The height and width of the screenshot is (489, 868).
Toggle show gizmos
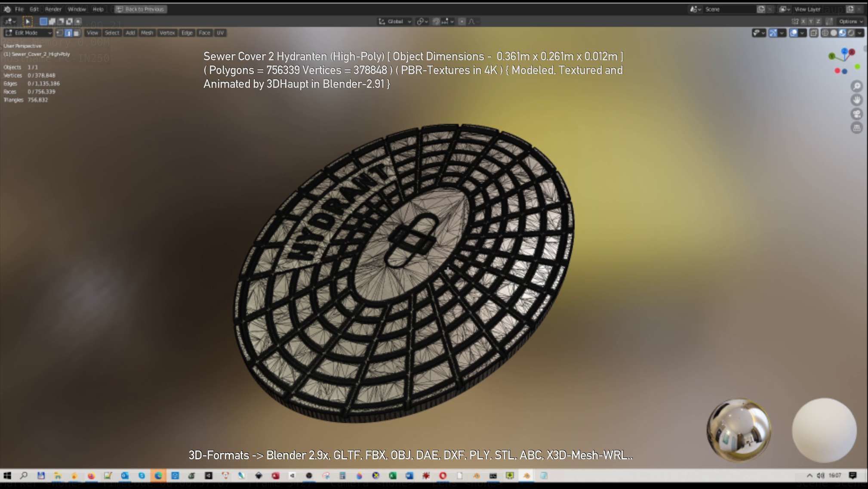point(773,33)
